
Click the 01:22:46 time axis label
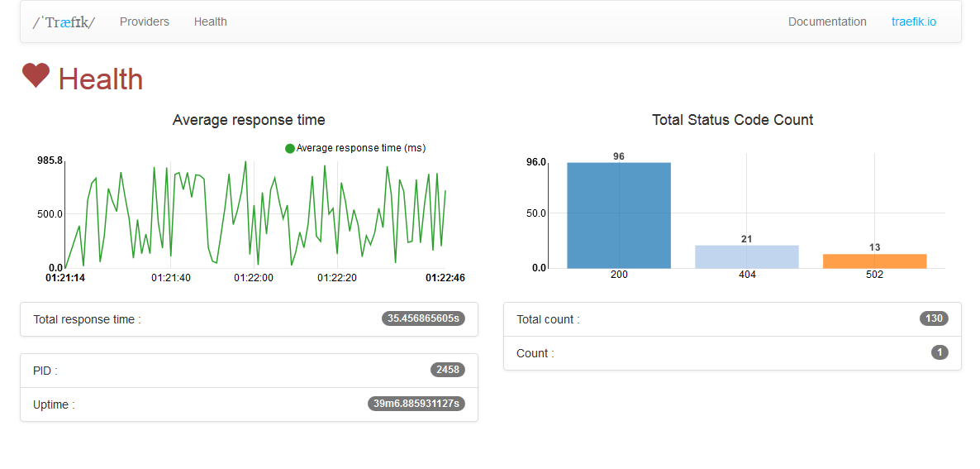[x=445, y=278]
